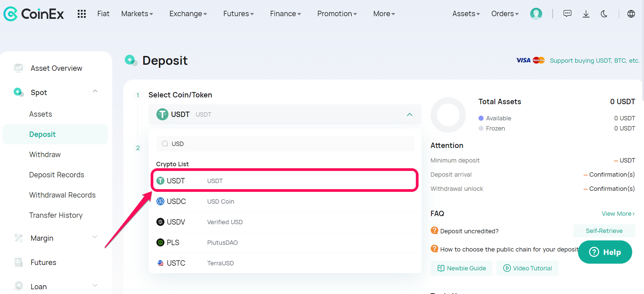Open Withdraw in the sidebar

pyautogui.click(x=45, y=154)
